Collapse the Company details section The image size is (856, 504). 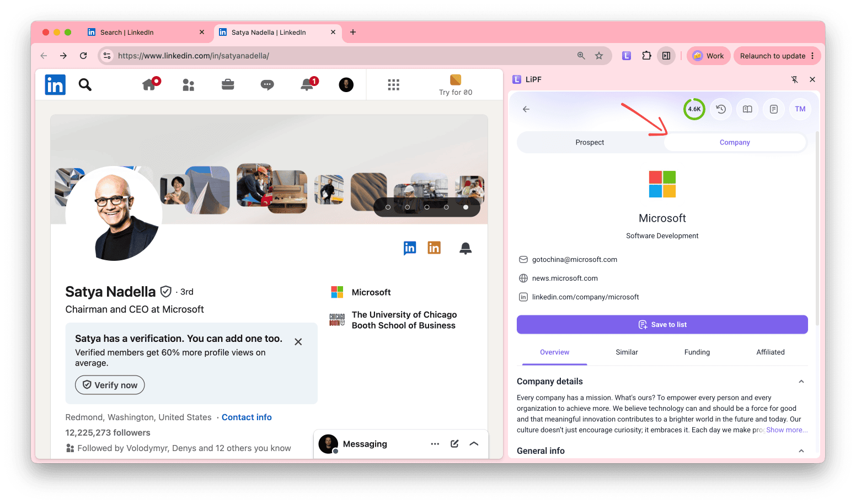coord(801,382)
